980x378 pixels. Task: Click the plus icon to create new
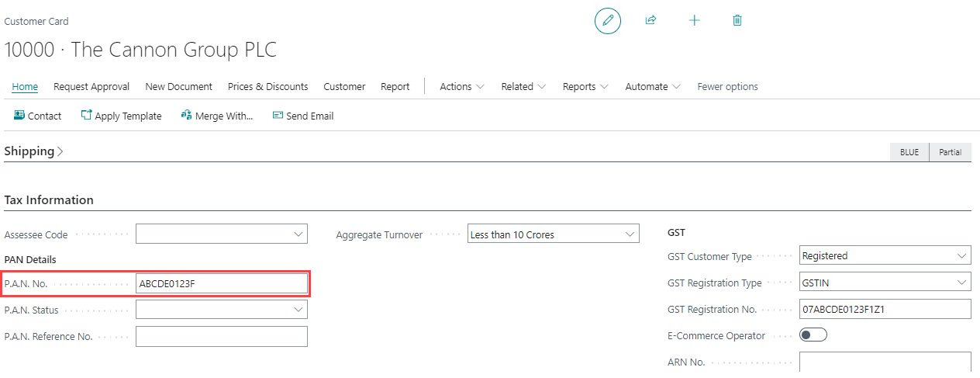pos(694,21)
